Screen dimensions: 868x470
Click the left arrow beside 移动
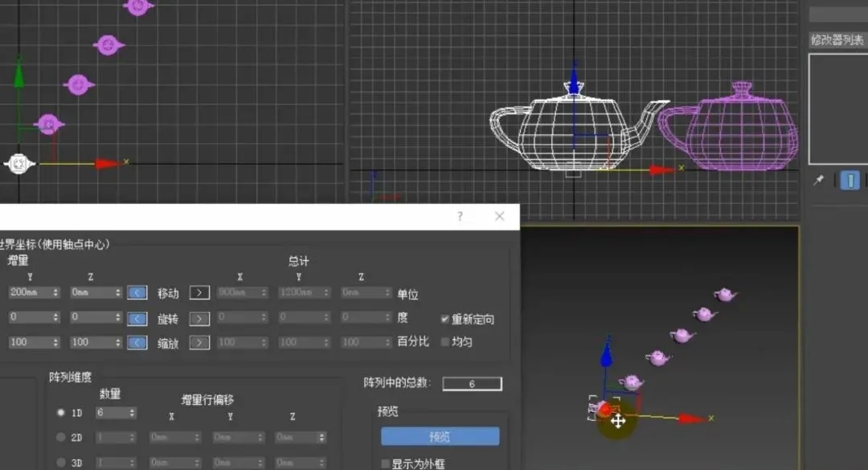[137, 292]
